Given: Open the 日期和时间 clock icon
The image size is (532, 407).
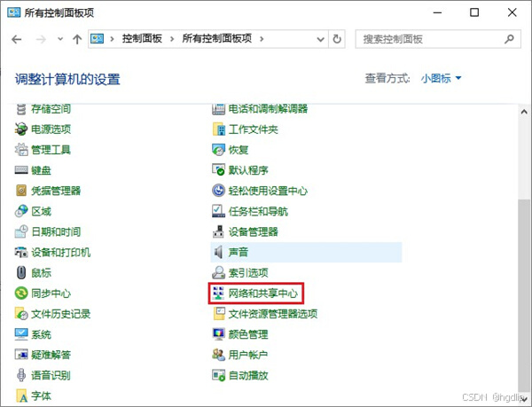Looking at the screenshot, I should click(21, 231).
